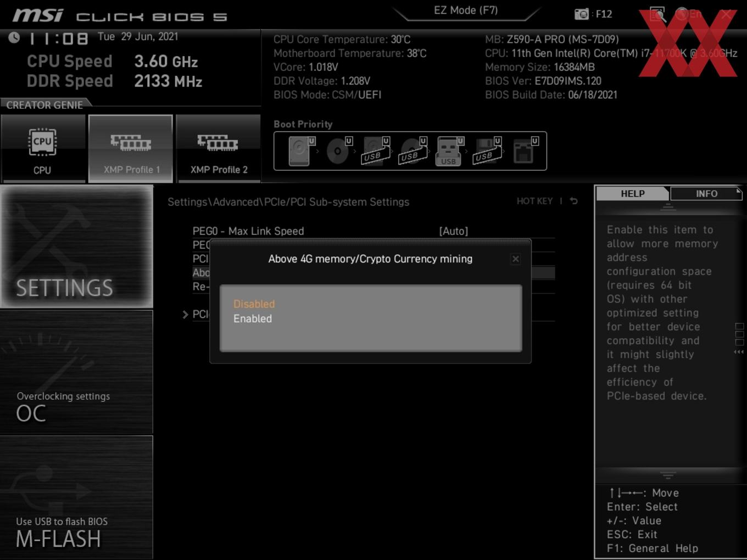Click the Motherboard Temperature: 38°C text

coord(350,53)
